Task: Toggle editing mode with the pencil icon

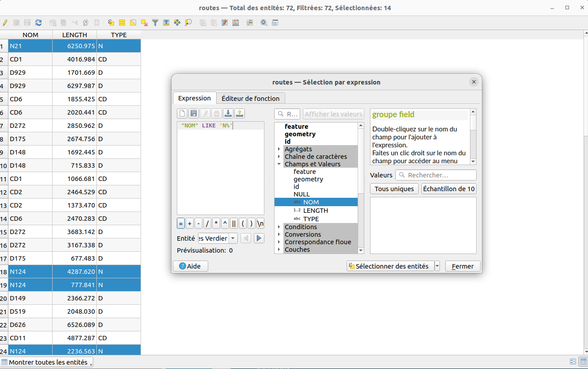Action: [5, 23]
